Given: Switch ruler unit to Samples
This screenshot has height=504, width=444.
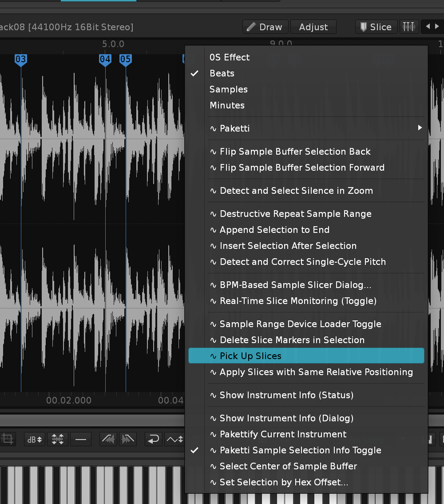Looking at the screenshot, I should 228,89.
